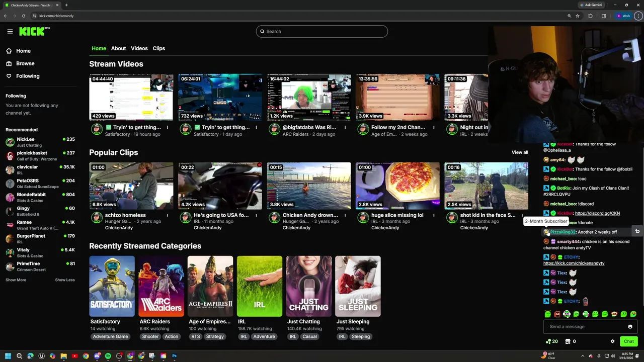Click Show Less under Recommended
The width and height of the screenshot is (644, 362).
(65, 280)
